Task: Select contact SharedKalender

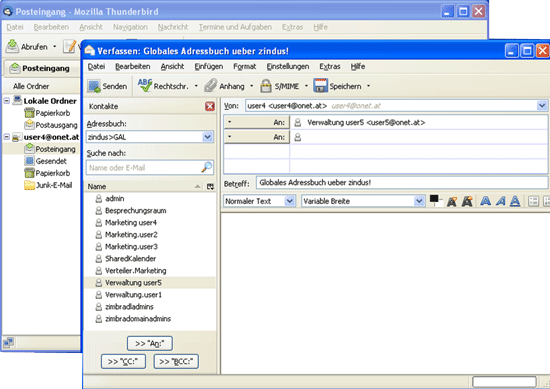Action: [x=150, y=259]
